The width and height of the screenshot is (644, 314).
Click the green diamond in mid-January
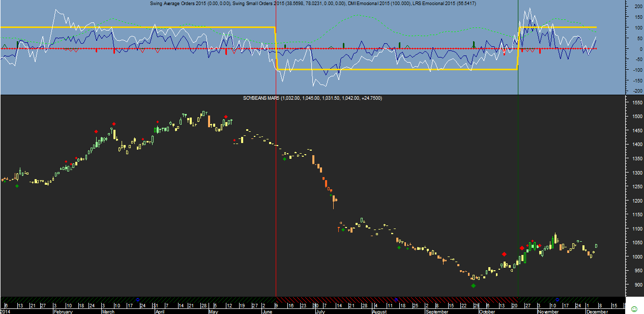(x=17, y=186)
